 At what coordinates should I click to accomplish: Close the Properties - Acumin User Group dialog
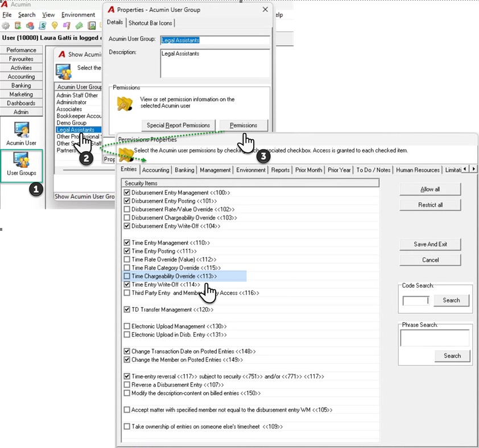coord(265,10)
